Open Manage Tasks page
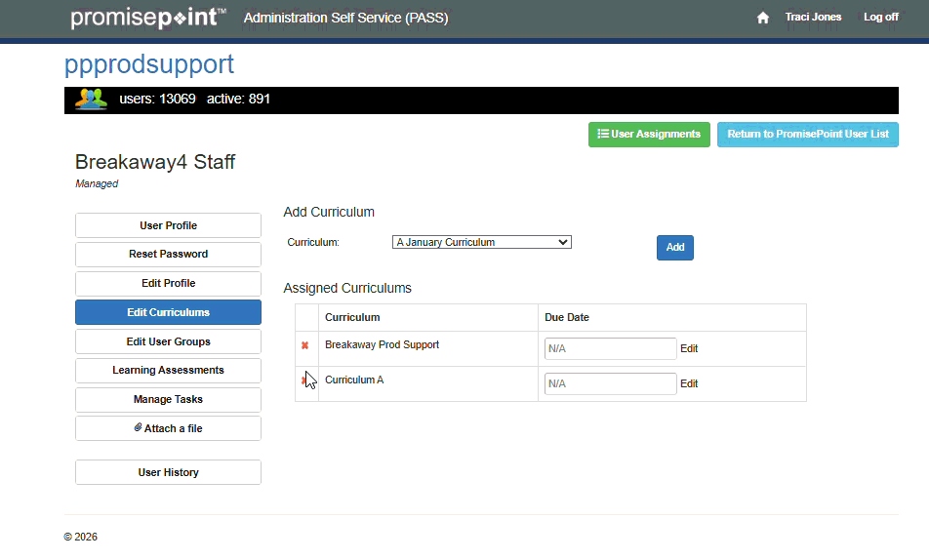Screen dimensions: 929x560 (x=168, y=400)
